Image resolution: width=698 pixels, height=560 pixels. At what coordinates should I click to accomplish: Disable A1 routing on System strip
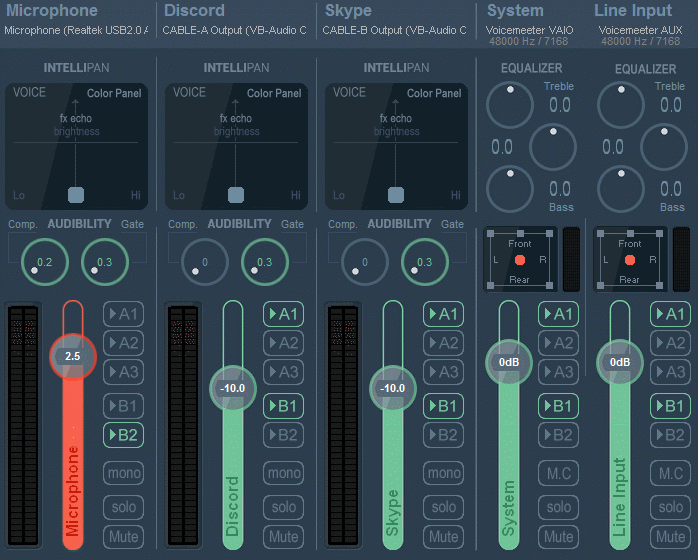[558, 314]
